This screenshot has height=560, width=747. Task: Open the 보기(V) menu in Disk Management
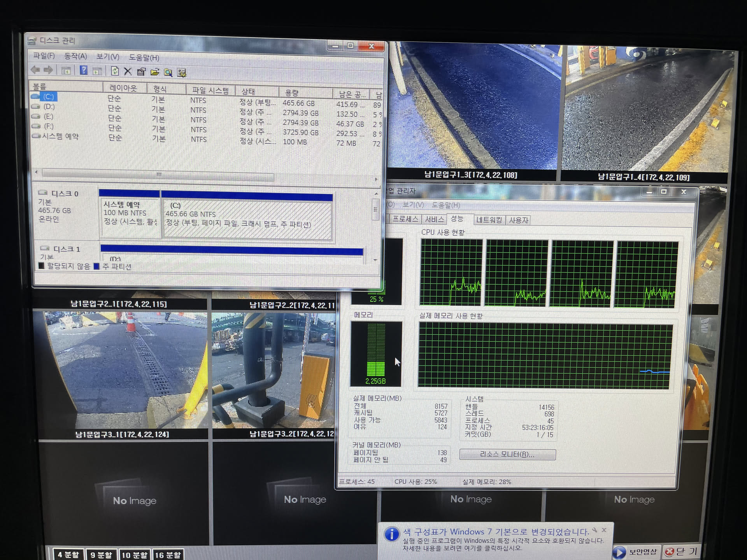(108, 57)
